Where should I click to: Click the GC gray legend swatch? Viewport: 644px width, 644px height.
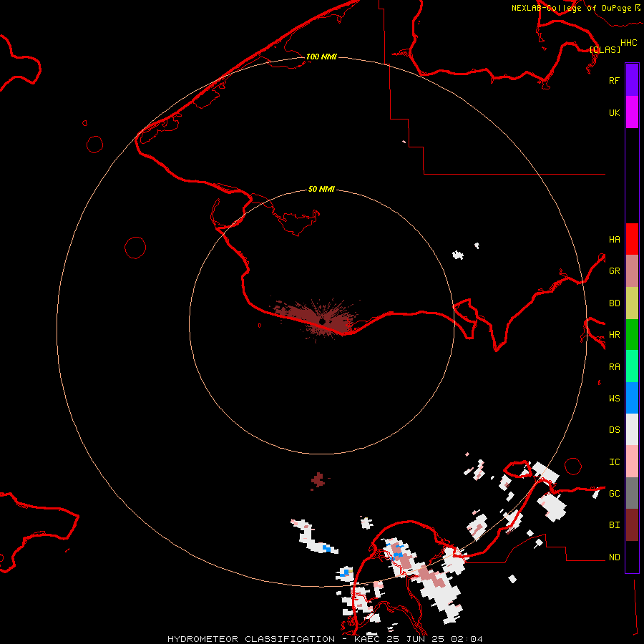click(632, 493)
